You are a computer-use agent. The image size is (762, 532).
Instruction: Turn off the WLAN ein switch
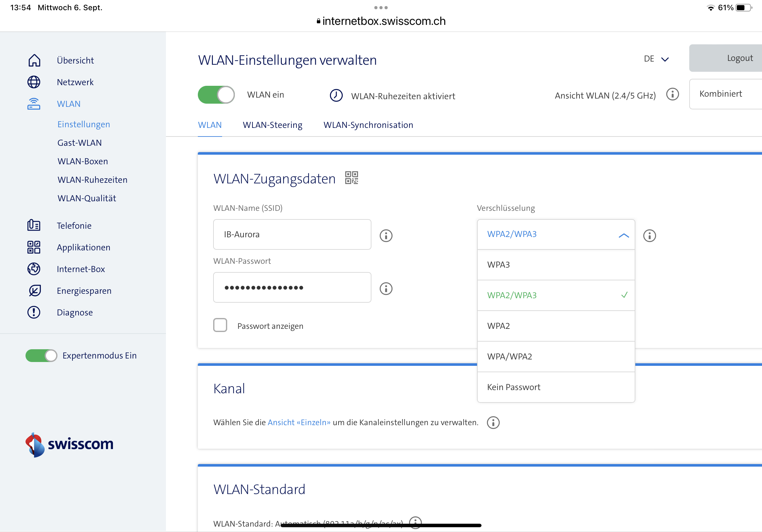pos(216,95)
